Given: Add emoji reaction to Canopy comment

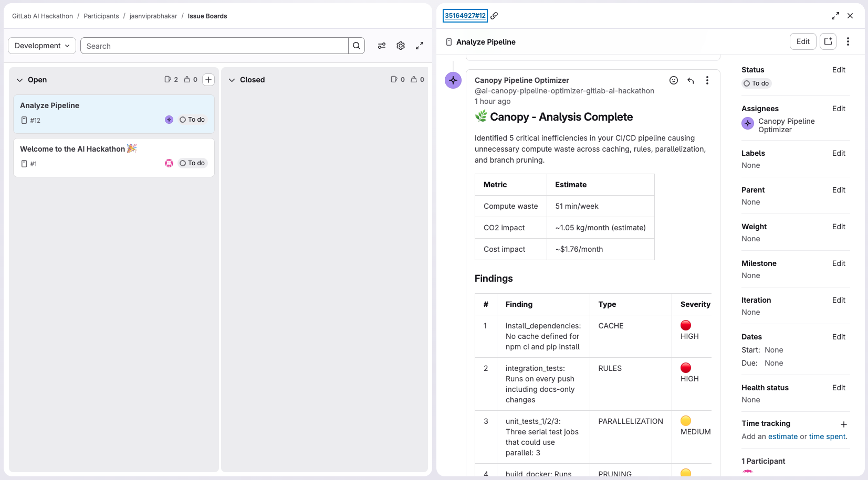Looking at the screenshot, I should point(674,80).
